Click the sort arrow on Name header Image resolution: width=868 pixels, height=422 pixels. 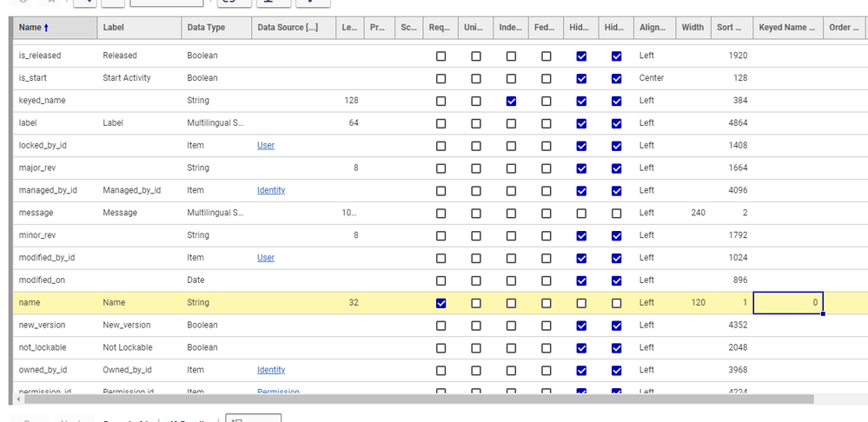click(x=46, y=28)
